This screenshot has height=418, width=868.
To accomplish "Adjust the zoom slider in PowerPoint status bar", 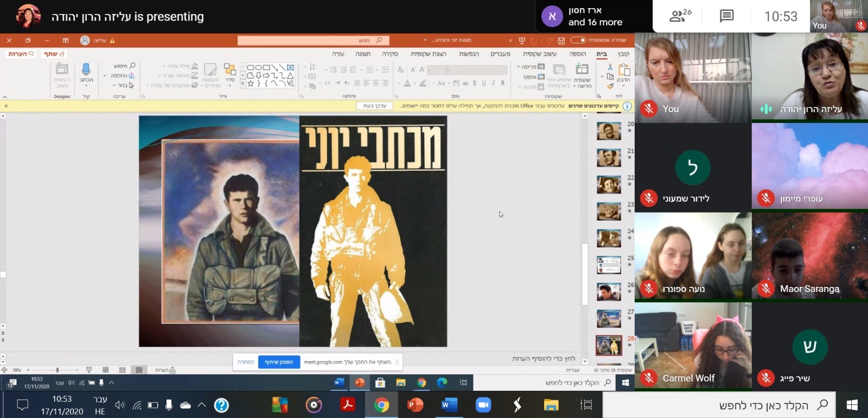I will 56,370.
